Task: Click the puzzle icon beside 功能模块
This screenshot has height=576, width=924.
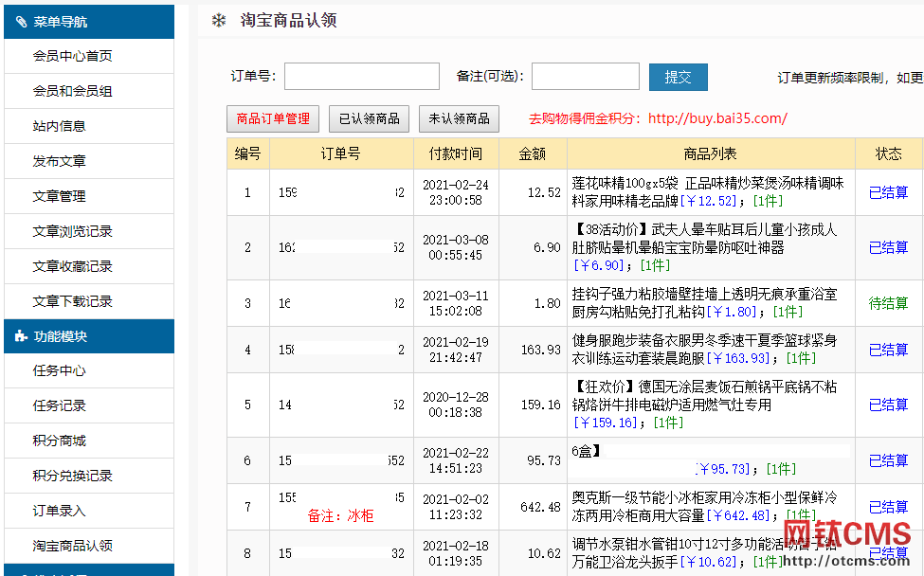Action: click(21, 336)
